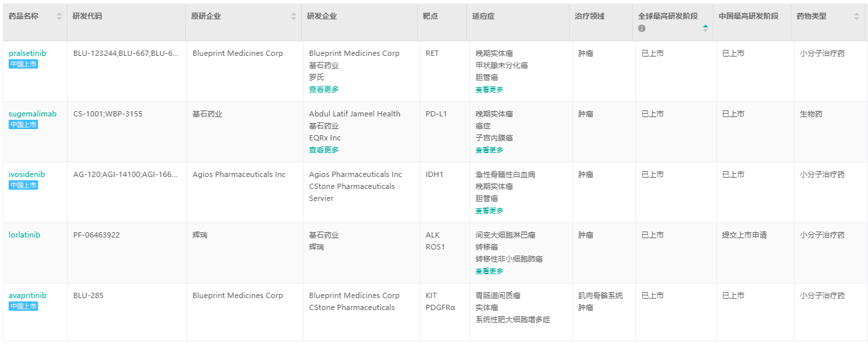Toggle sort arrows under 全球最高研发阶段 header
This screenshot has width=868, height=344.
pyautogui.click(x=705, y=28)
